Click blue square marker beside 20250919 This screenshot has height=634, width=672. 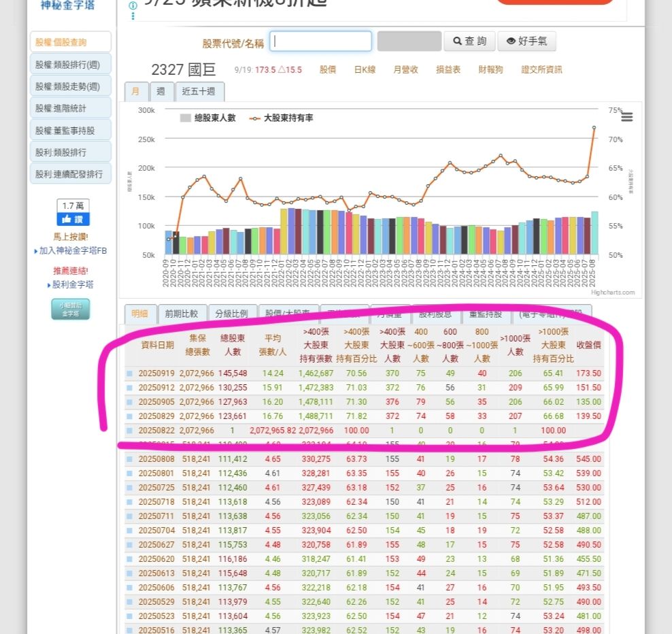[129, 373]
